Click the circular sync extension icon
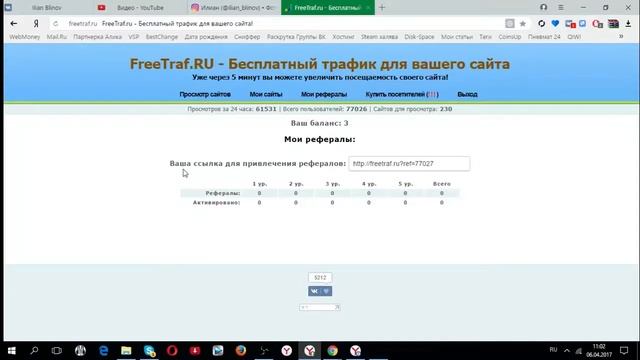 click(541, 24)
